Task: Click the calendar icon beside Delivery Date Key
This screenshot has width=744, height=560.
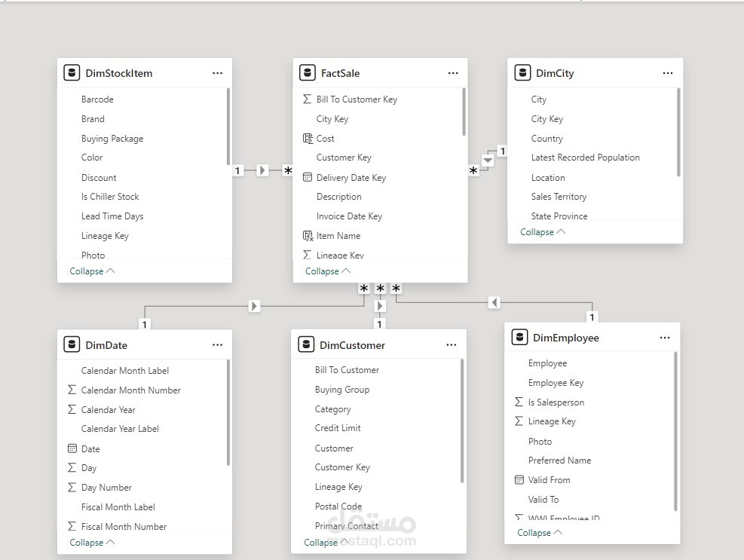Action: pos(308,178)
